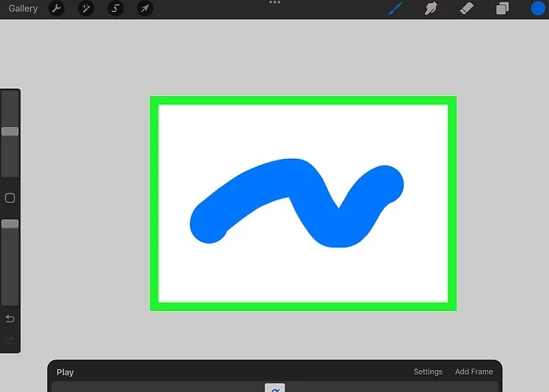Image resolution: width=549 pixels, height=392 pixels.
Task: Activate the Transform arrow tool
Action: click(145, 9)
